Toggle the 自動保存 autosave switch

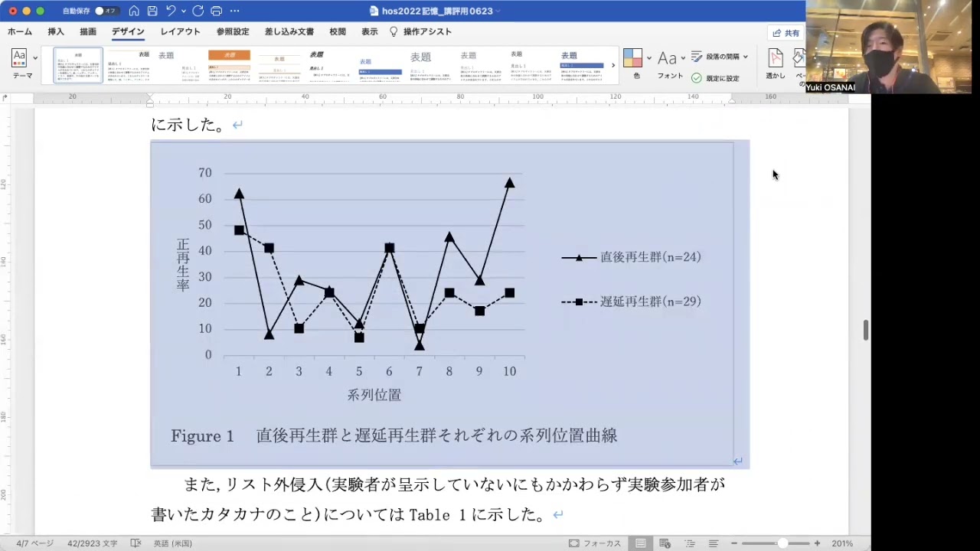pyautogui.click(x=106, y=11)
